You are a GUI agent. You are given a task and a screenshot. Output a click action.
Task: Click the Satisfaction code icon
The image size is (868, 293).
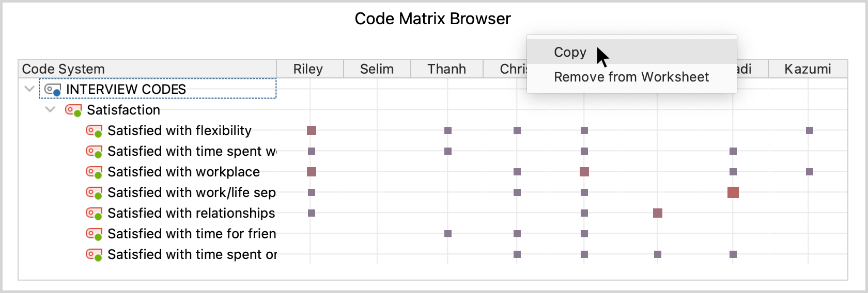(x=73, y=110)
